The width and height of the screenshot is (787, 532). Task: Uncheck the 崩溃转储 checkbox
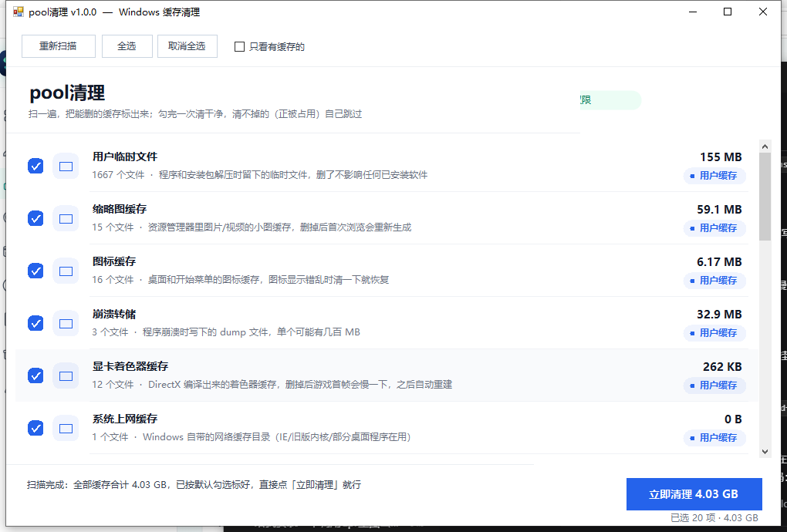[35, 323]
